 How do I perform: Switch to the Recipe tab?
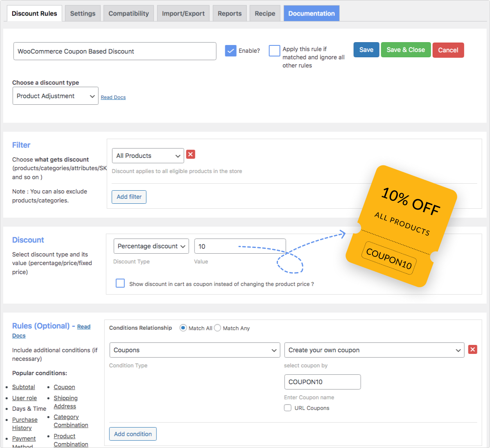[265, 14]
